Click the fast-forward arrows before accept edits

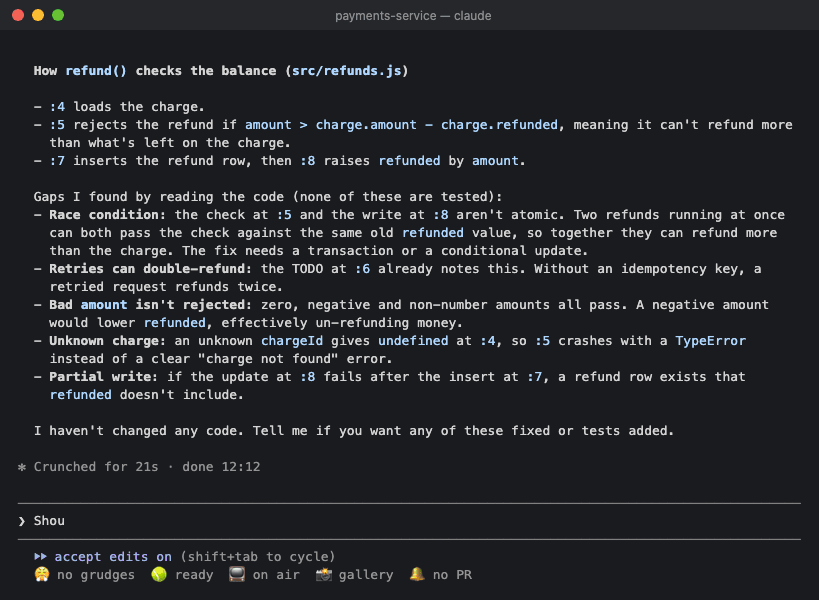(x=40, y=557)
